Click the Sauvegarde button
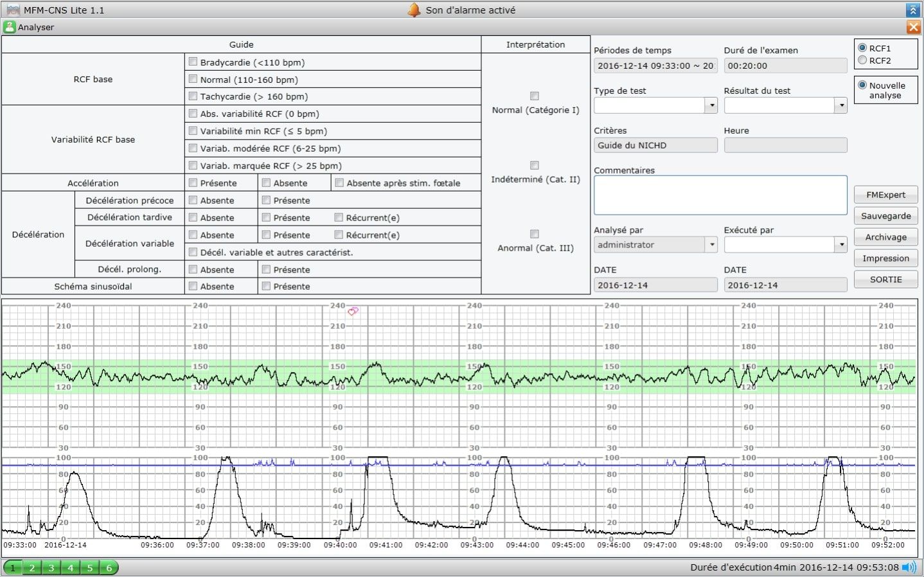This screenshot has height=577, width=924. click(x=885, y=216)
